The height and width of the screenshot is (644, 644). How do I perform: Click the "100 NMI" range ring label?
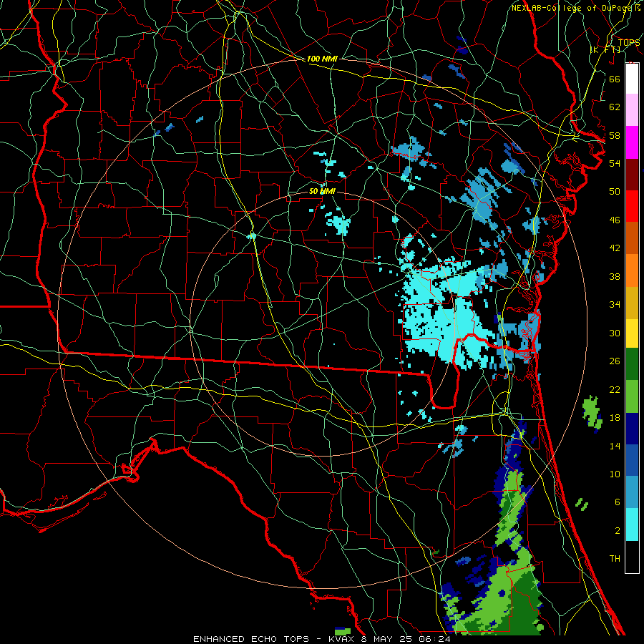(x=322, y=59)
